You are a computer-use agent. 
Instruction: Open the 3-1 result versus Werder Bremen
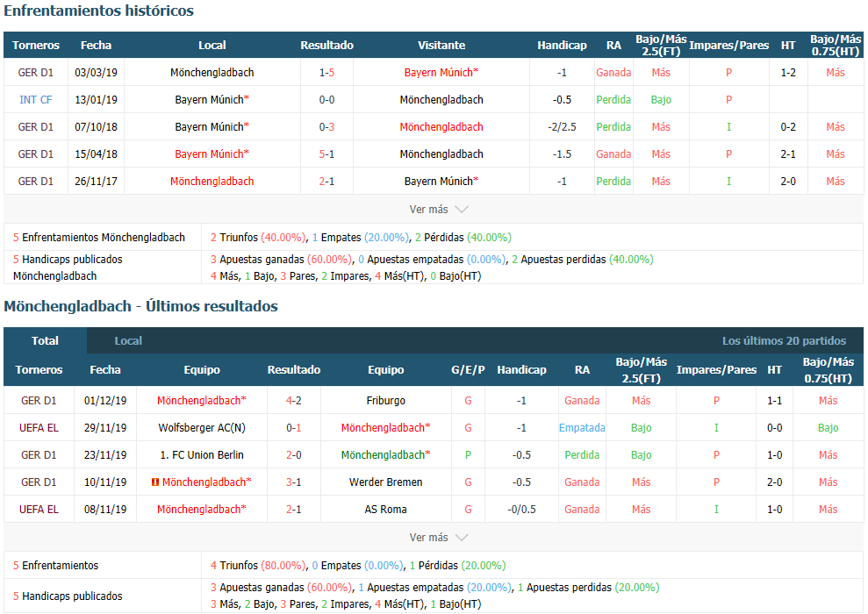tap(294, 482)
